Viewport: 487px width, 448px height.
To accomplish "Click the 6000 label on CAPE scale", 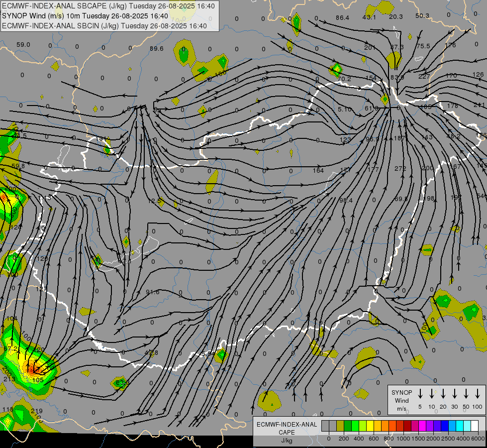I will [478, 439].
